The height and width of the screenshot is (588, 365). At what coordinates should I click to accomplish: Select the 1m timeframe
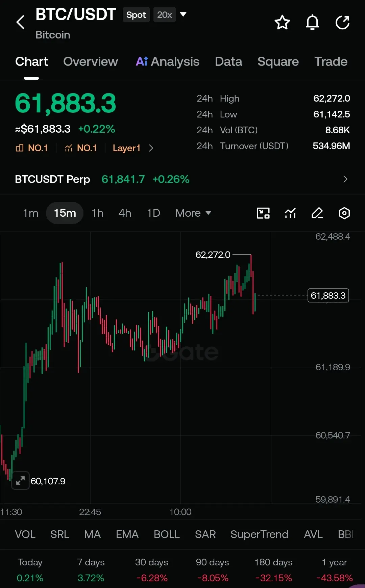tap(30, 213)
